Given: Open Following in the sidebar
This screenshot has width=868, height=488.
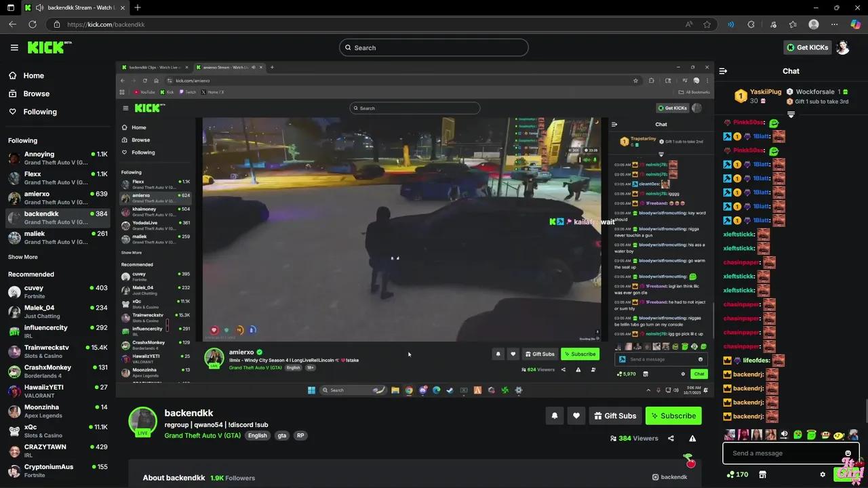Looking at the screenshot, I should pyautogui.click(x=40, y=112).
